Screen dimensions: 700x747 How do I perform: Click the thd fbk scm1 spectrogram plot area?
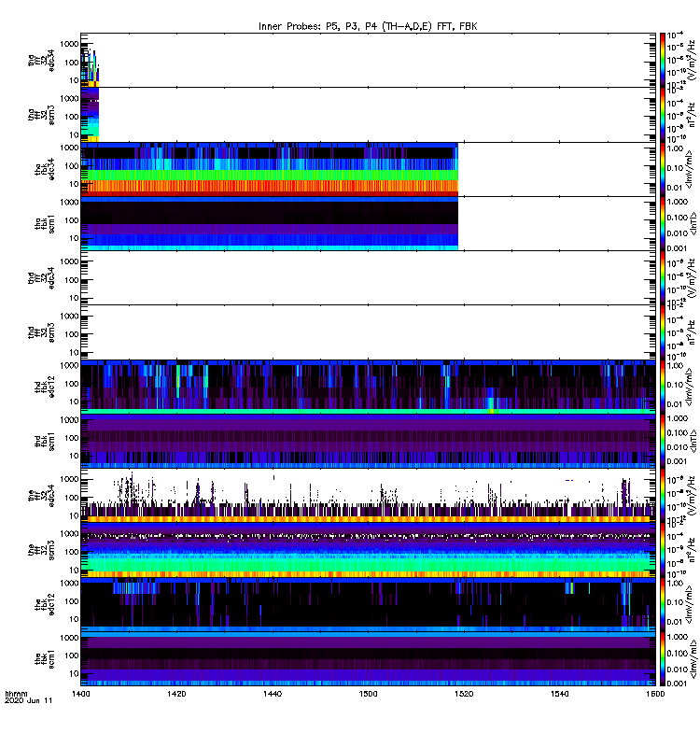[x=368, y=441]
